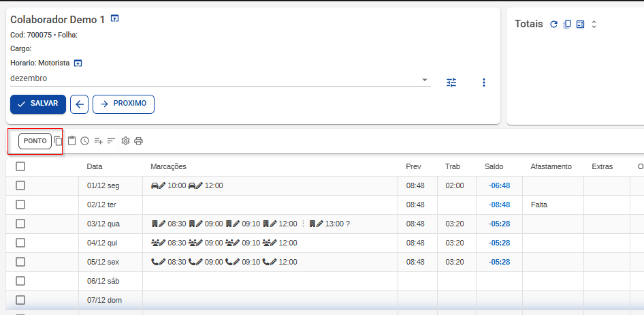The image size is (644, 315).
Task: Click the 13:00 ? marking on 03/12
Action: click(x=337, y=224)
